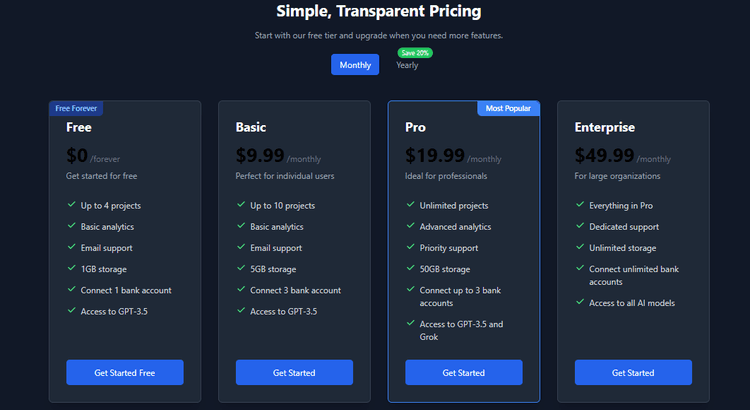
Task: Click checkmark beside Priority support
Action: [411, 247]
